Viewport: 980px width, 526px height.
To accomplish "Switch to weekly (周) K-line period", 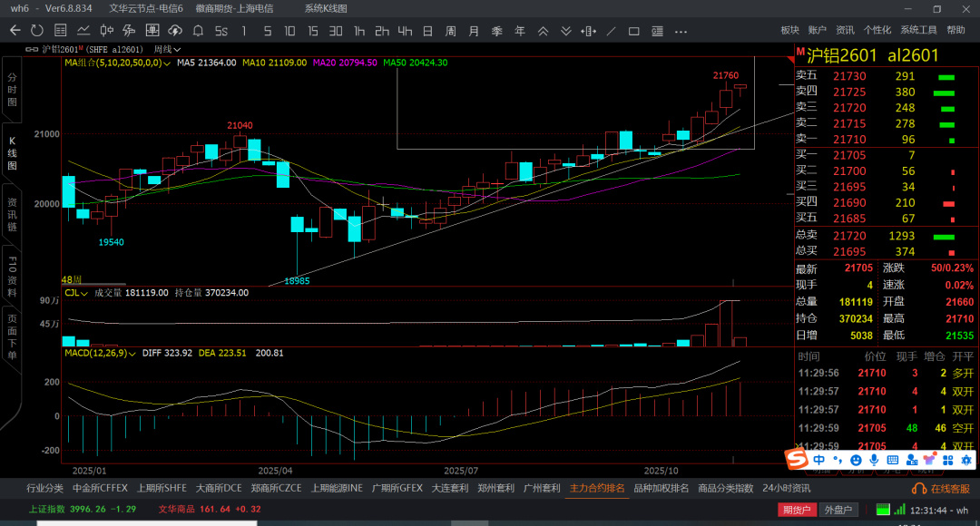I will 451,31.
